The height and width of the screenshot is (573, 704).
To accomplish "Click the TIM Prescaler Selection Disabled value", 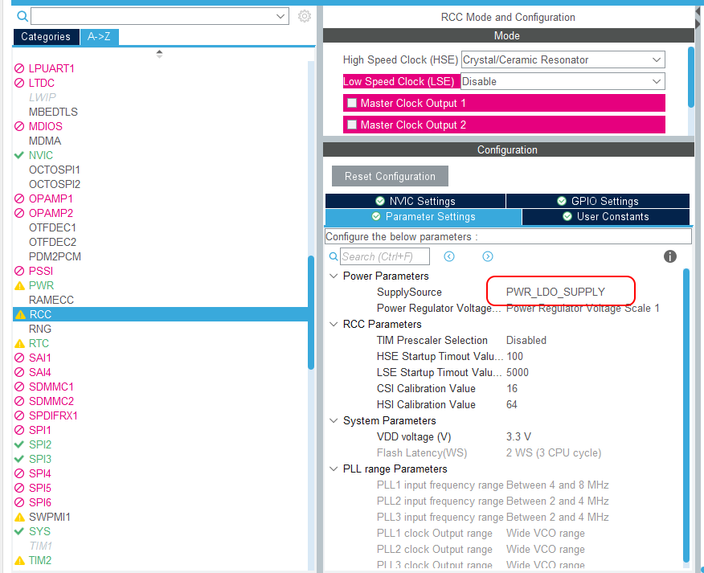I will point(526,340).
